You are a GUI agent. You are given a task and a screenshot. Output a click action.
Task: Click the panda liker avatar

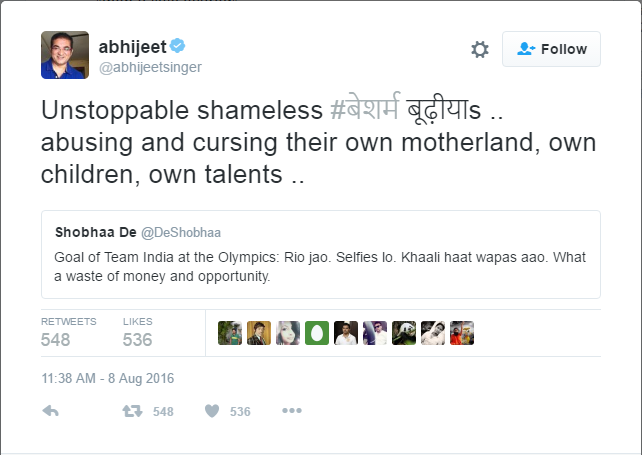tap(404, 333)
